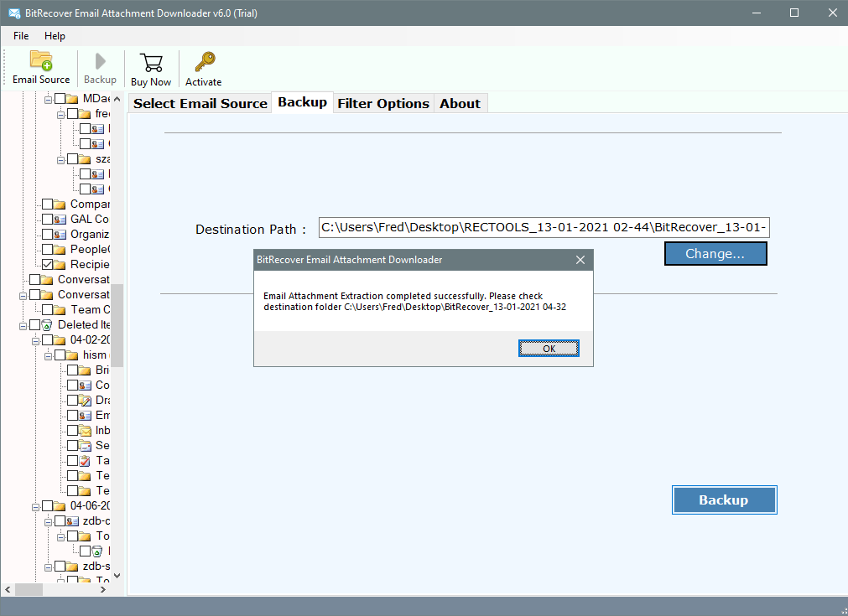Click the tree scroll up arrow
Screen dimensions: 848x616
[117, 99]
